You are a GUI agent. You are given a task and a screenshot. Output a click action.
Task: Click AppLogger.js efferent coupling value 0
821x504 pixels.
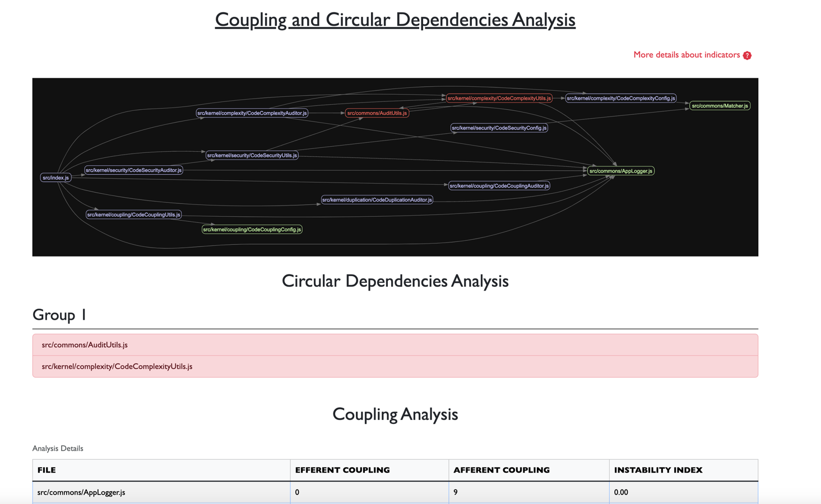coord(369,492)
